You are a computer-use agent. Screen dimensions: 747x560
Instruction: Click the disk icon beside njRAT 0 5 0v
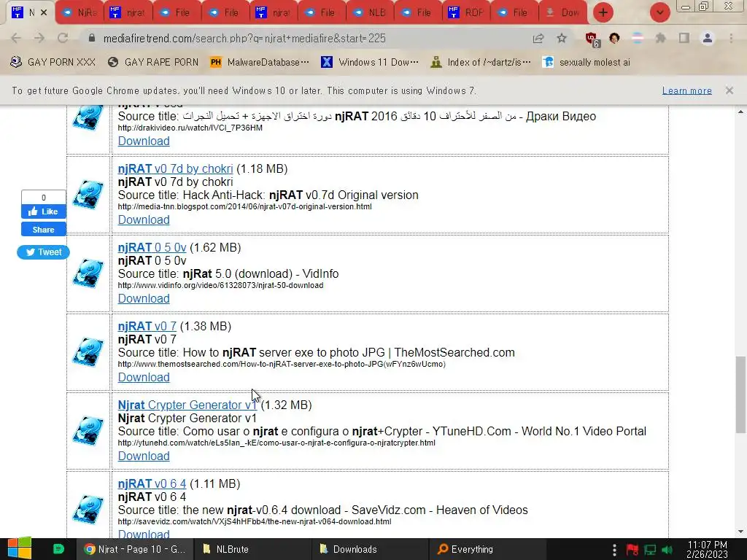[88, 273]
